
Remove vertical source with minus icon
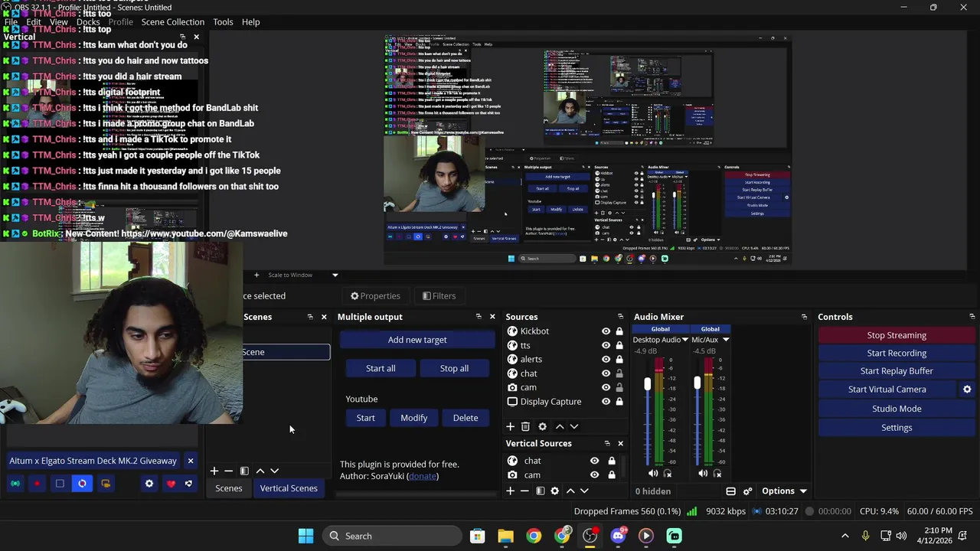[524, 491]
